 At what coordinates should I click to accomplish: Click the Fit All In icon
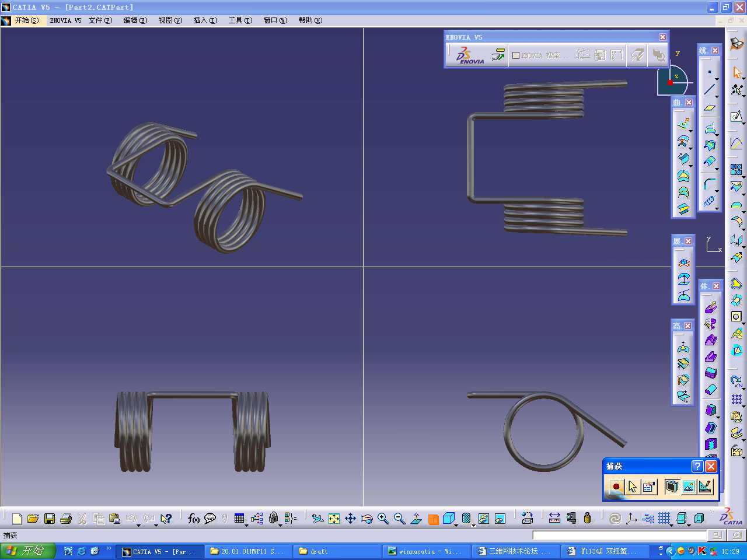(x=334, y=519)
